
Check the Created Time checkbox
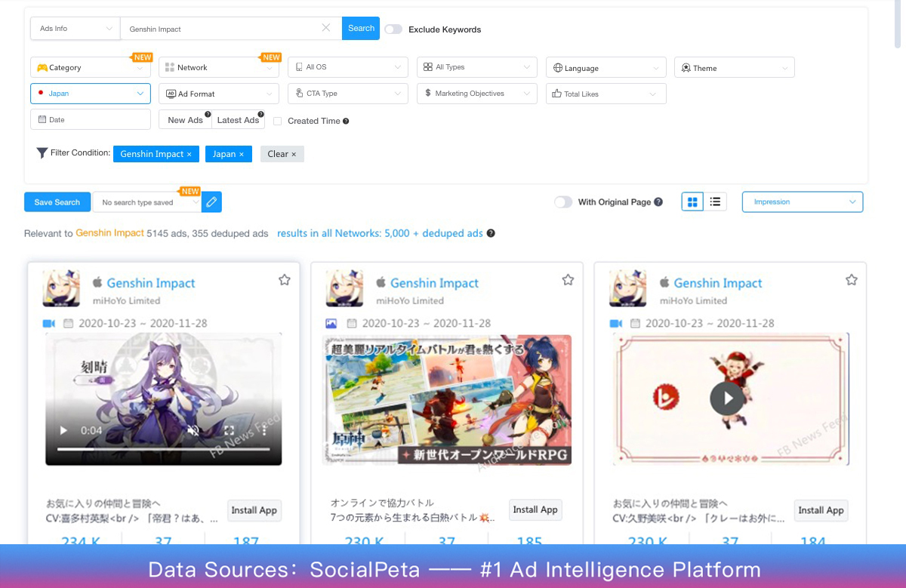(278, 121)
